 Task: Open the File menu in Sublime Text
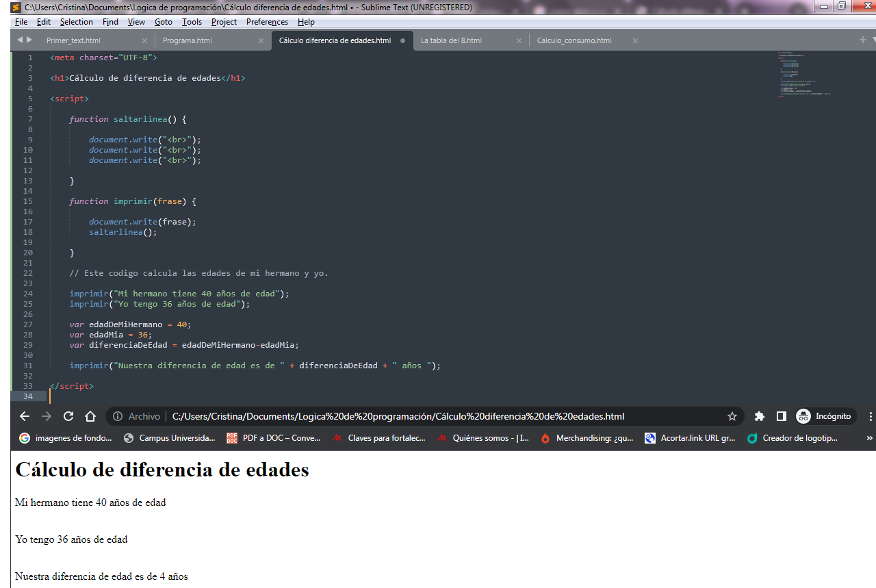tap(21, 22)
